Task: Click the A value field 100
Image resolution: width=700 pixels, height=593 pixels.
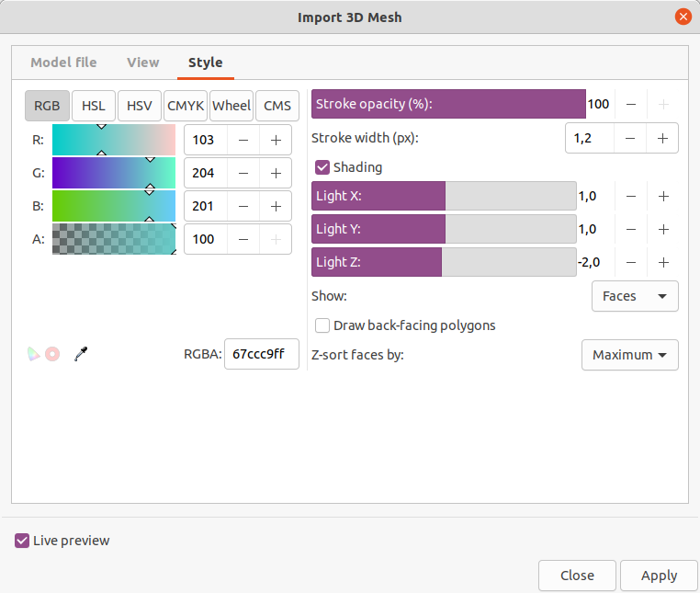Action: 206,239
